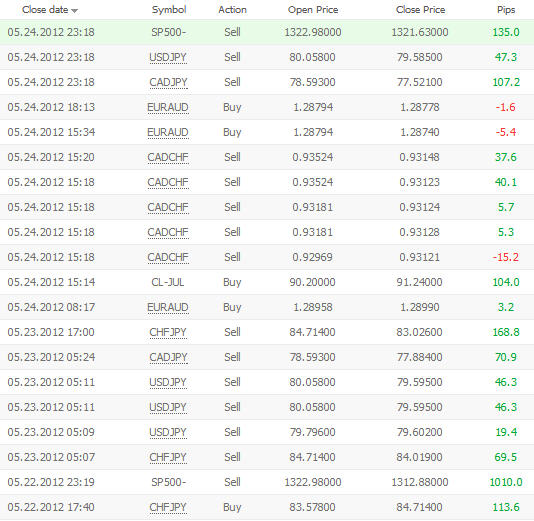Select pips value 135.0
Viewport: 534px width, 521px height.
(506, 32)
